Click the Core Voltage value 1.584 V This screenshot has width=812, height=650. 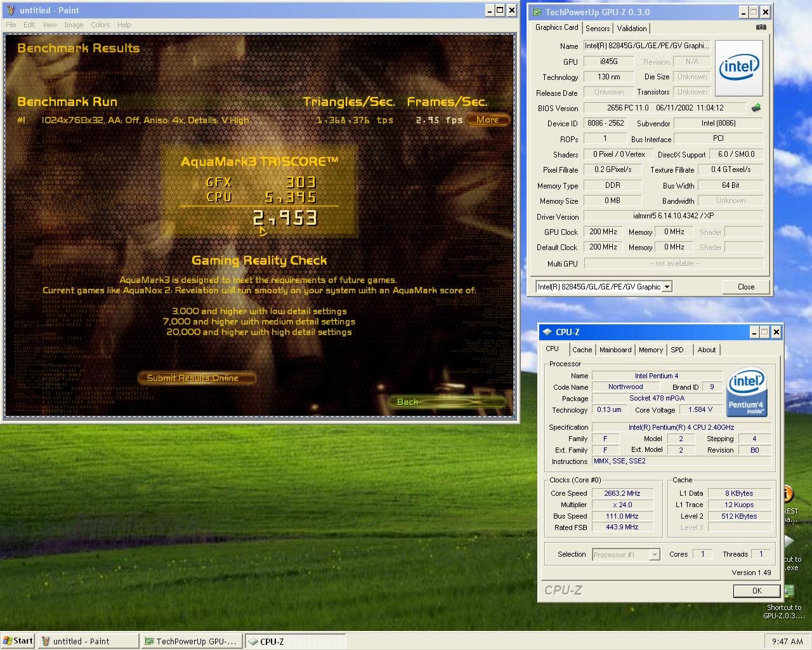[x=700, y=409]
